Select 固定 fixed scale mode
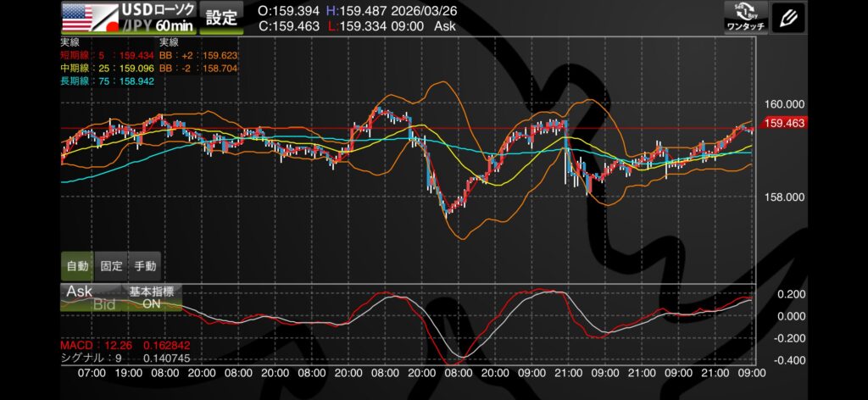 click(111, 265)
